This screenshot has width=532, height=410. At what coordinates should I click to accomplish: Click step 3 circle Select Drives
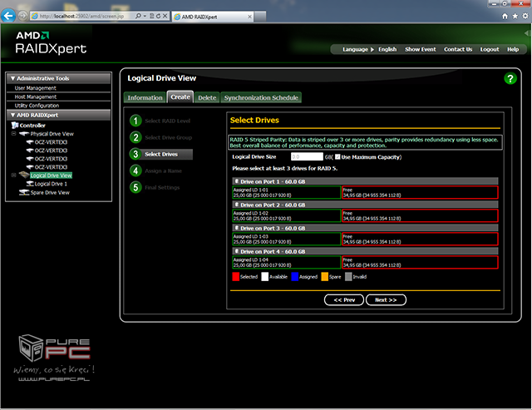coord(135,154)
